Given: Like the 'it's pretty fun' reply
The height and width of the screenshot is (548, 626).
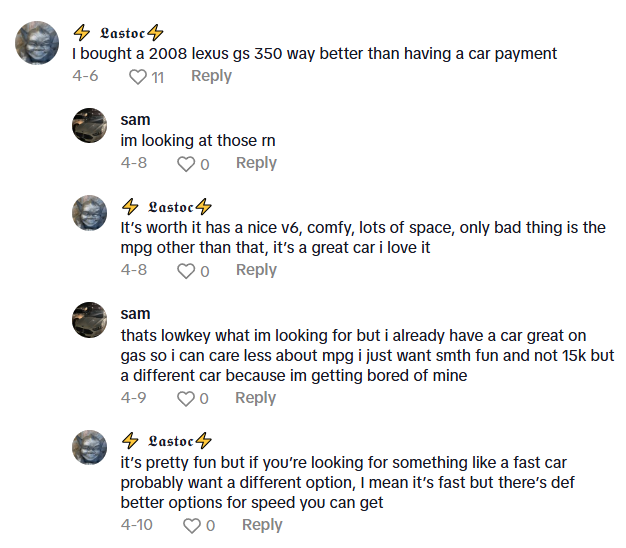Looking at the screenshot, I should (x=191, y=526).
